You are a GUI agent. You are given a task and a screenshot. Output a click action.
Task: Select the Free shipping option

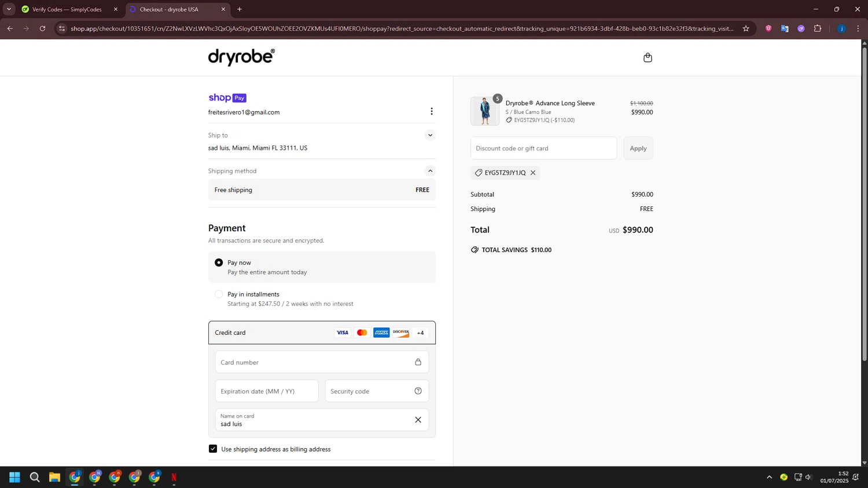[322, 190]
